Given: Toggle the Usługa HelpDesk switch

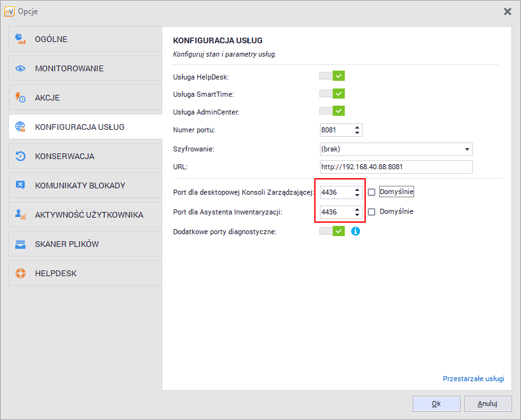Looking at the screenshot, I should (332, 76).
